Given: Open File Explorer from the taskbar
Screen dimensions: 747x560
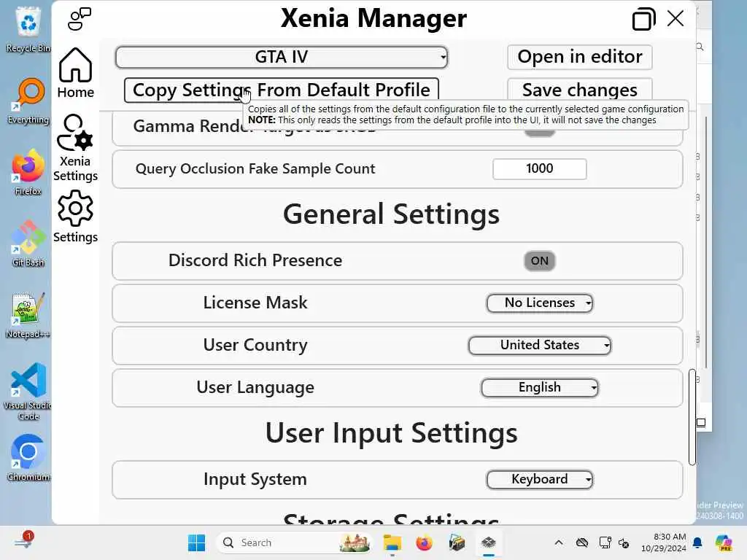Looking at the screenshot, I should (x=392, y=542).
